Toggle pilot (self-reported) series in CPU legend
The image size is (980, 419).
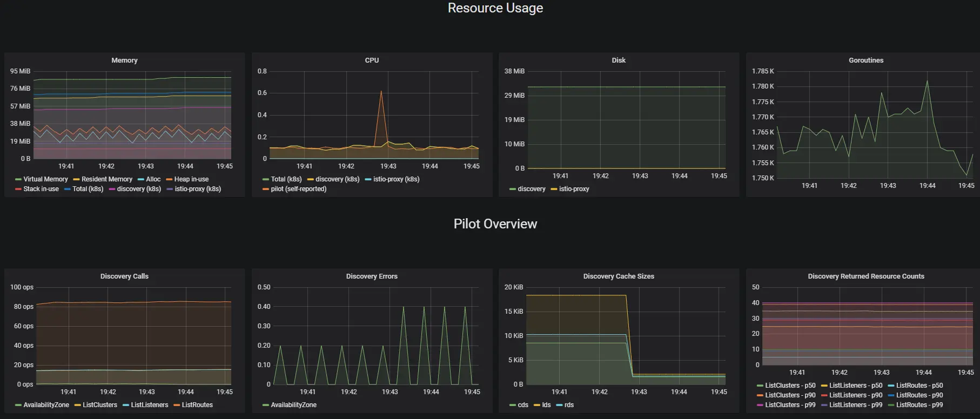pos(299,189)
